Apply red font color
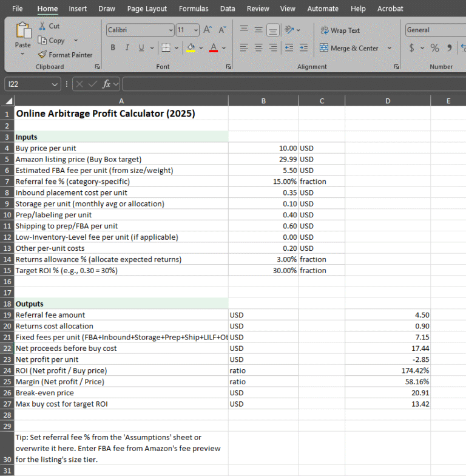466x476 pixels. pyautogui.click(x=214, y=47)
